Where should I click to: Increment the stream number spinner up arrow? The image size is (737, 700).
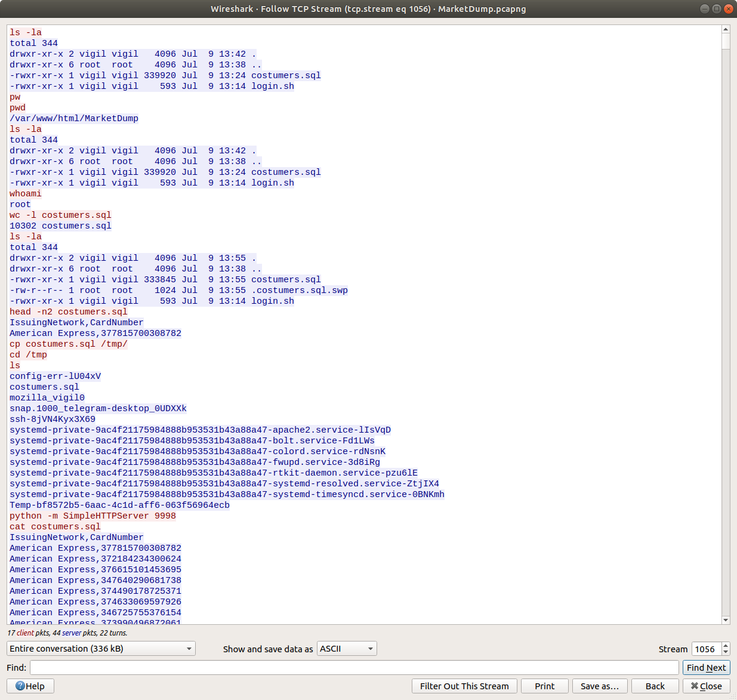tap(726, 646)
